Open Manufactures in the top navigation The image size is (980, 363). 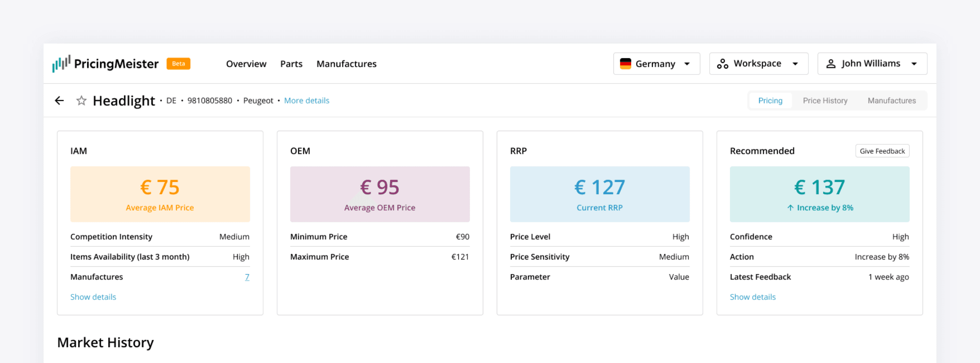click(347, 64)
